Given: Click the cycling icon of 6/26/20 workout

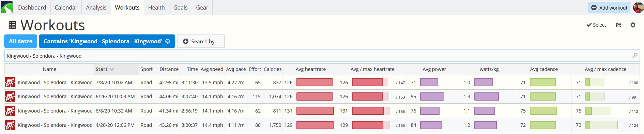Looking at the screenshot, I should (x=10, y=97).
